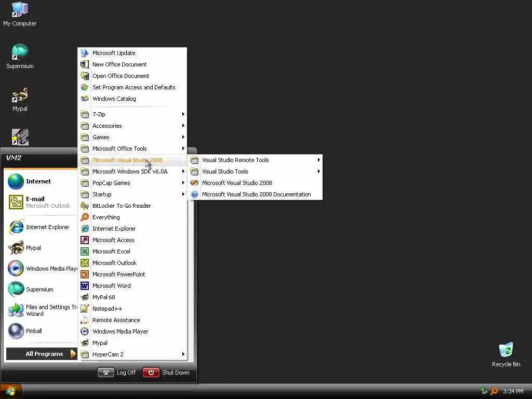Launch Microsoft Excel
Viewport: 532px width, 399px height.
pyautogui.click(x=132, y=251)
